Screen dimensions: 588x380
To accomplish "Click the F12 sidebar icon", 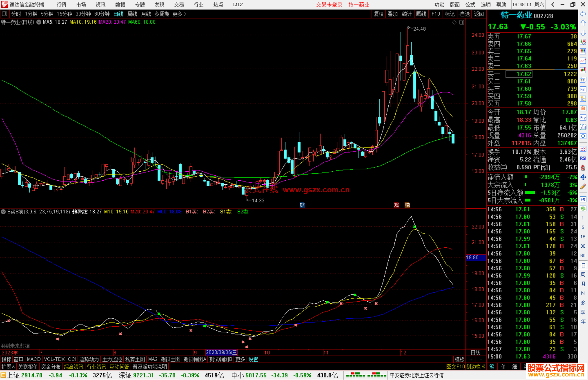I will click(583, 118).
